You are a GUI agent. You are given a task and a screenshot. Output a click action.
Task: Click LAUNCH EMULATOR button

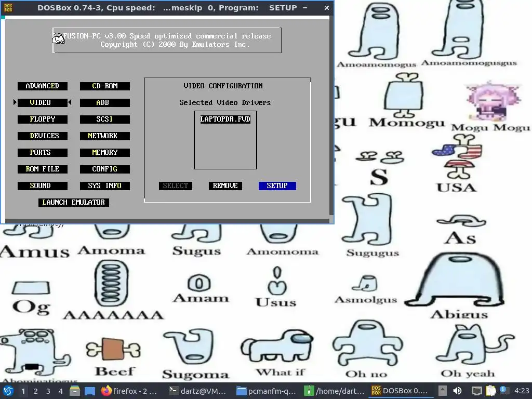coord(74,203)
